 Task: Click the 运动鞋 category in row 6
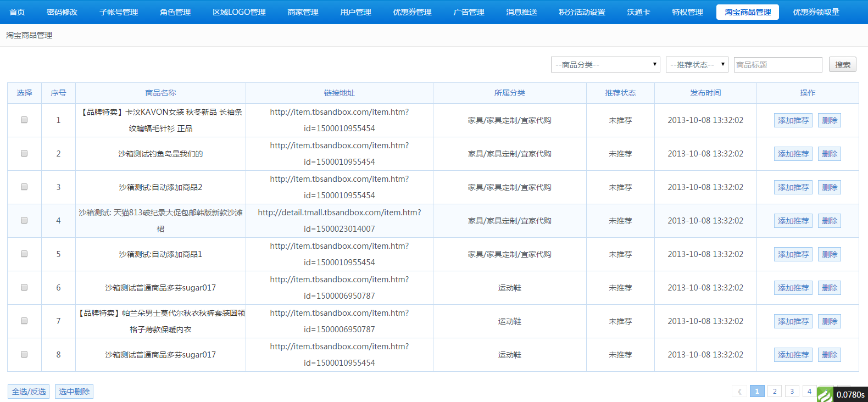click(510, 288)
